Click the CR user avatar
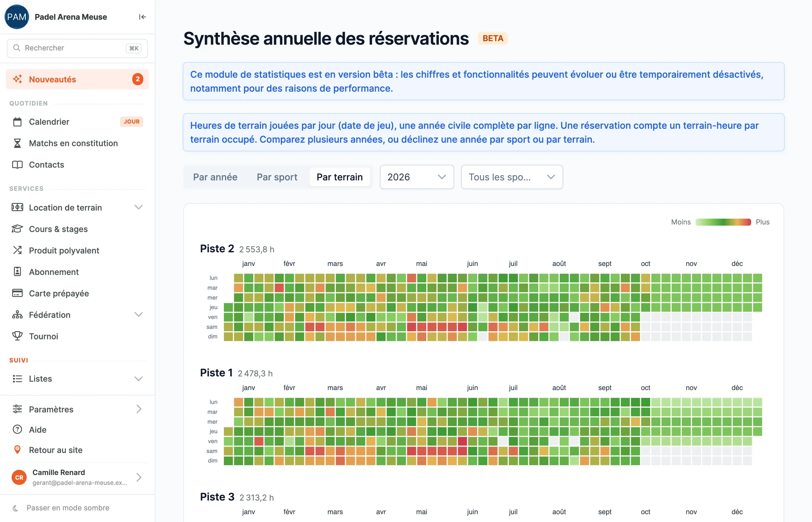The image size is (812, 522). click(x=19, y=477)
